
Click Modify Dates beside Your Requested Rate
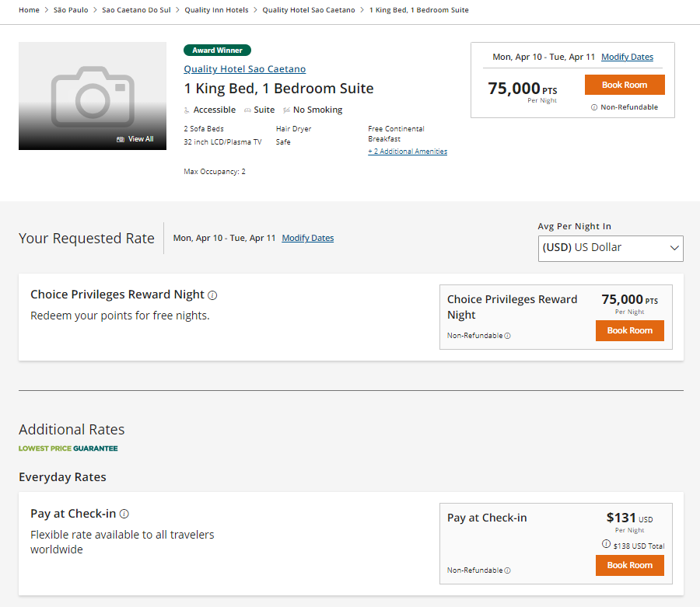click(307, 238)
